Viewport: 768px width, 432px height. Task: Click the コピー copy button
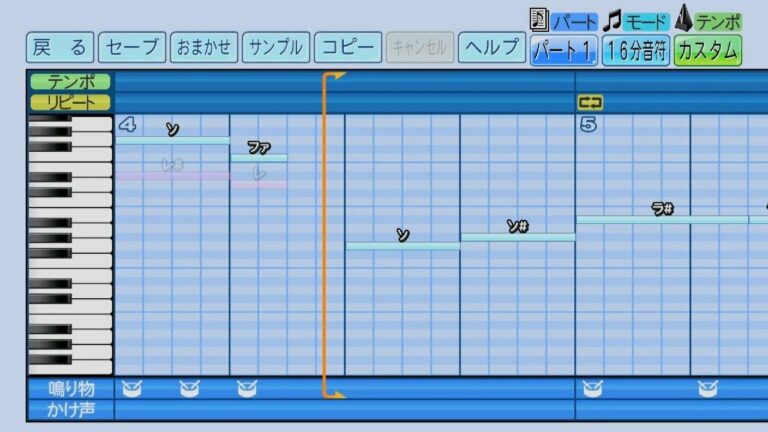tap(347, 47)
